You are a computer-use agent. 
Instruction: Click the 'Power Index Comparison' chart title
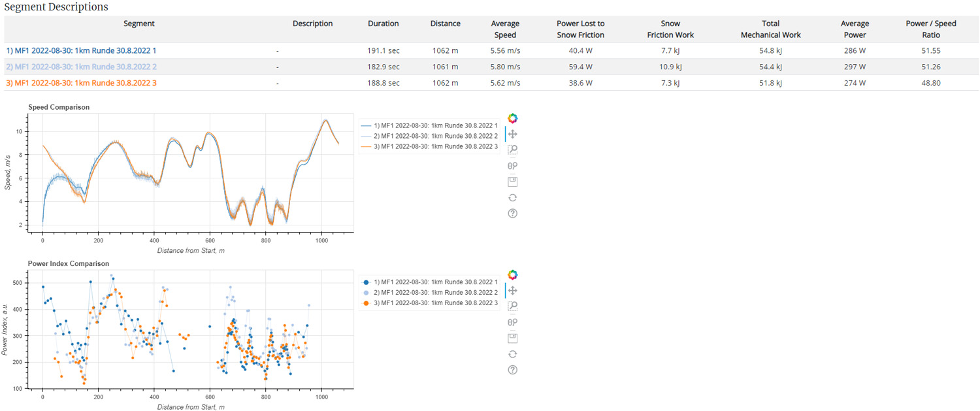[x=69, y=263]
